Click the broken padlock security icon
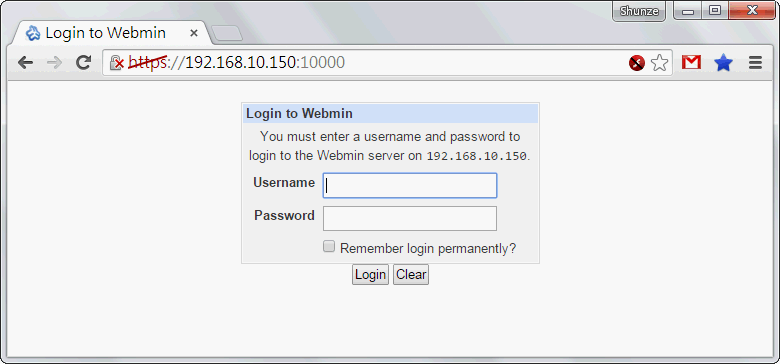 [117, 63]
